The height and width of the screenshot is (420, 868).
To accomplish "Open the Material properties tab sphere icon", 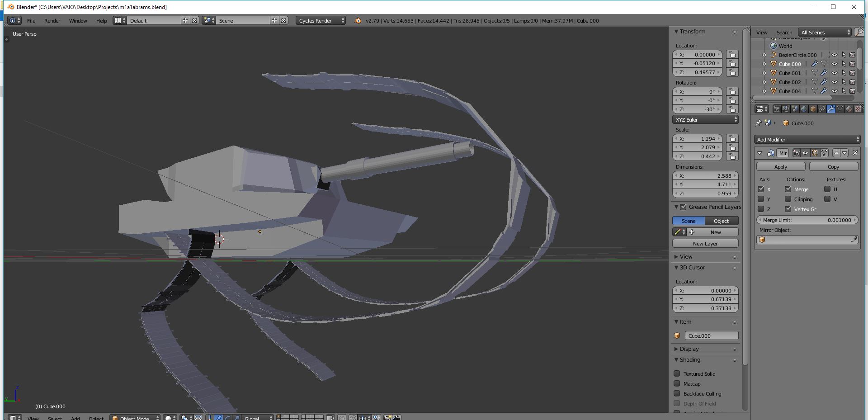I will coord(849,109).
